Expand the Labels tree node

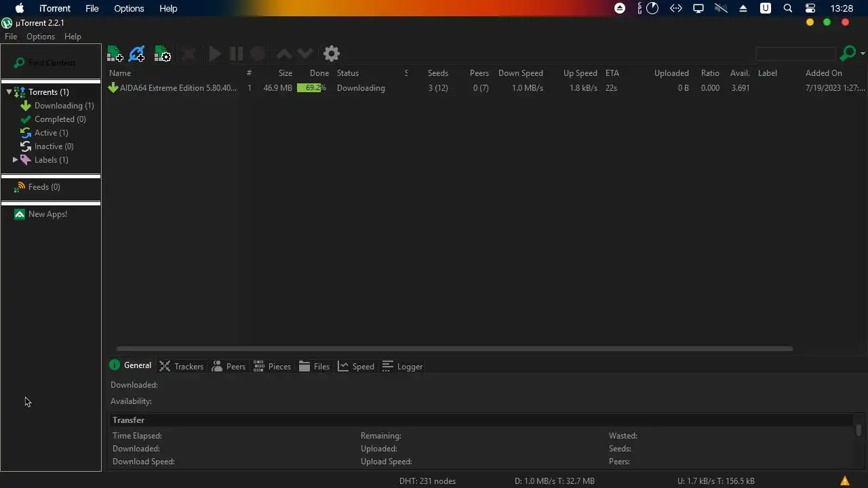[x=15, y=160]
